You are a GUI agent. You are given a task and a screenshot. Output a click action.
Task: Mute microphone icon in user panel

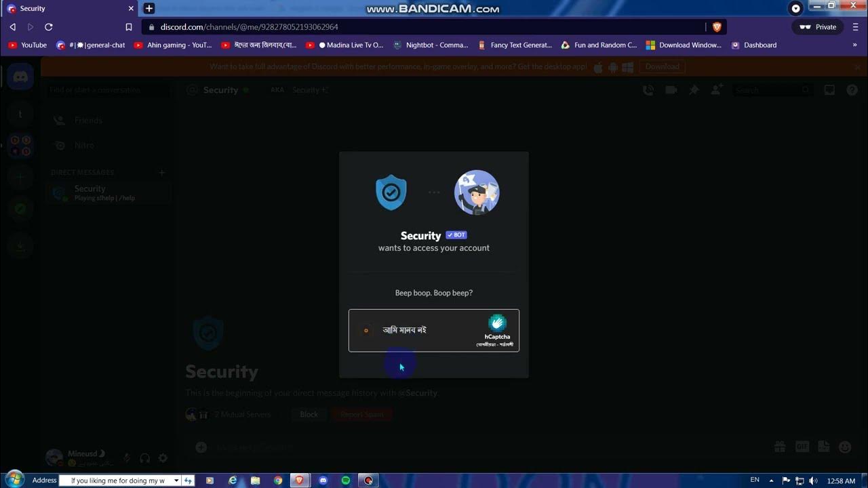[x=126, y=458]
